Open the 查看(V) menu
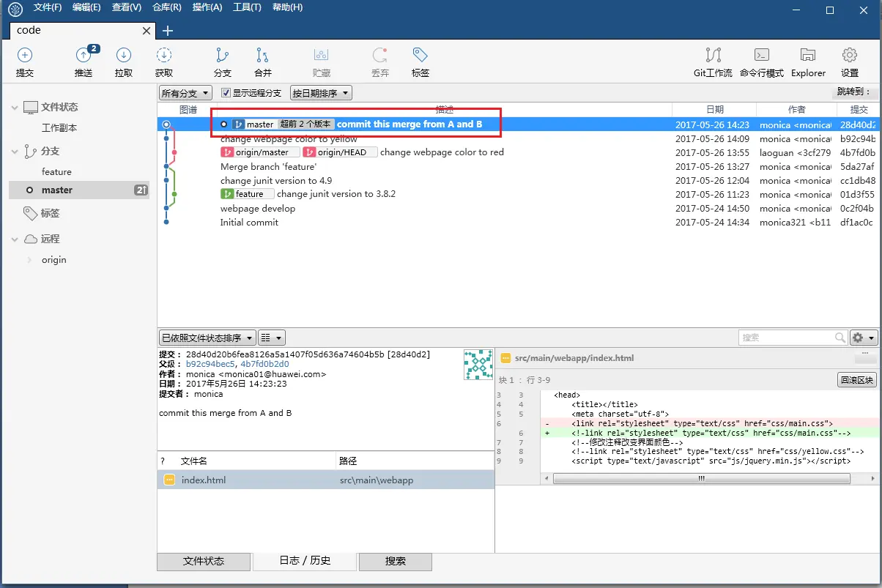This screenshot has height=588, width=882. pyautogui.click(x=126, y=7)
